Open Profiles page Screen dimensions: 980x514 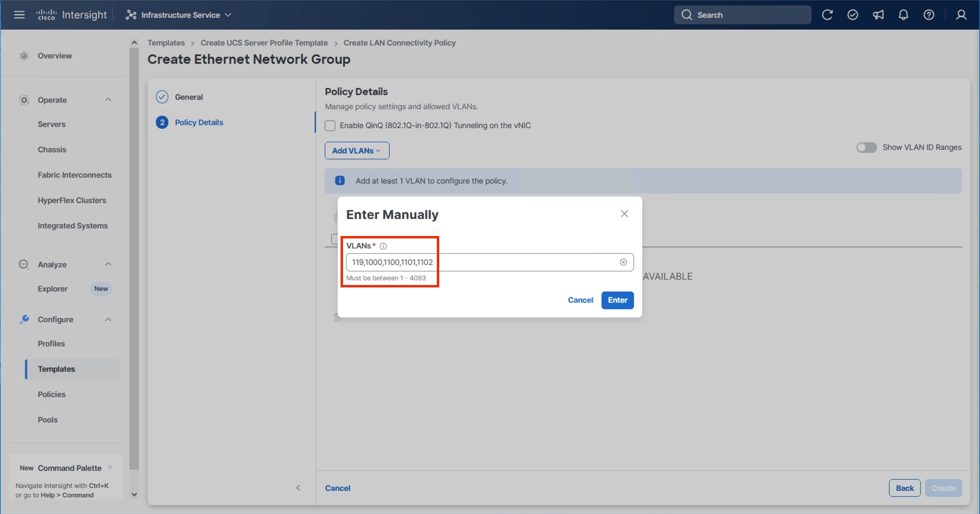tap(51, 344)
